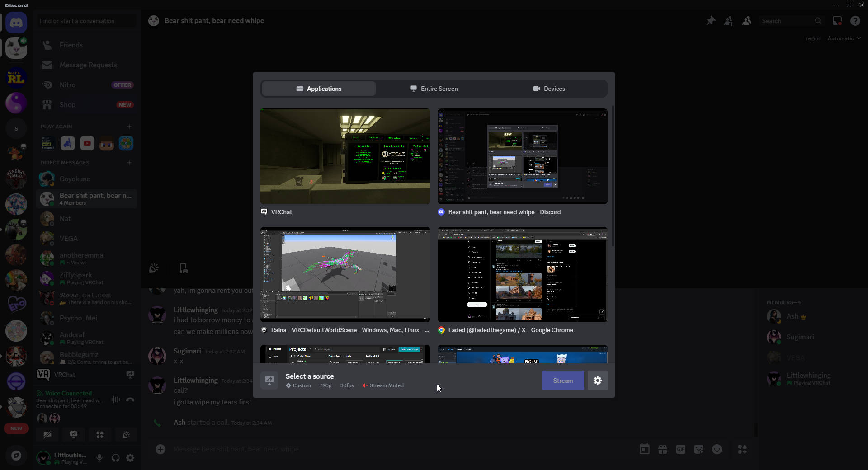Open stream settings gear icon

tap(597, 381)
